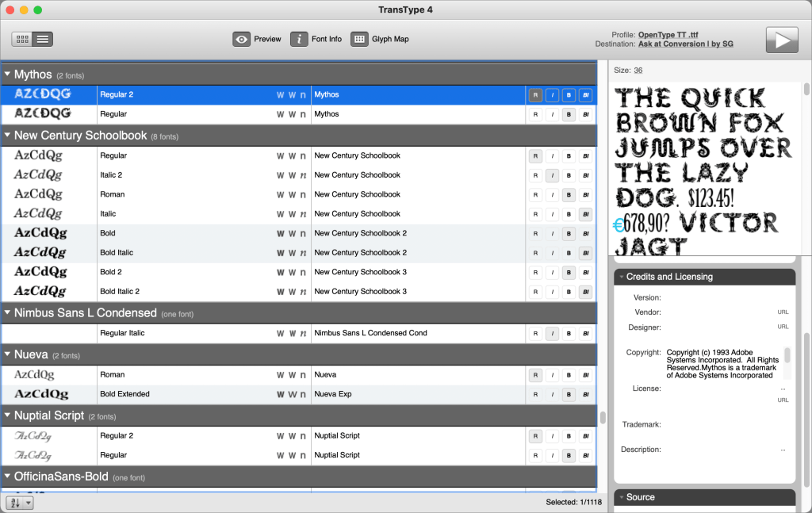Click the weight icon on Nueva Roman
The image size is (812, 513).
click(280, 375)
